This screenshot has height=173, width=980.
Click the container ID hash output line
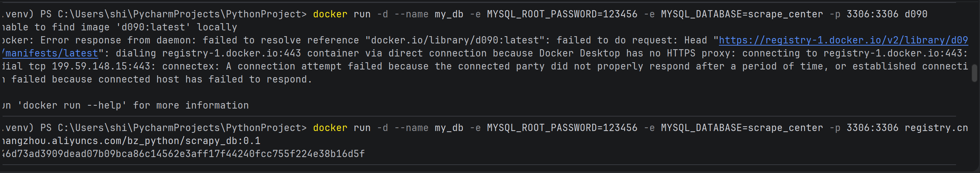click(183, 154)
